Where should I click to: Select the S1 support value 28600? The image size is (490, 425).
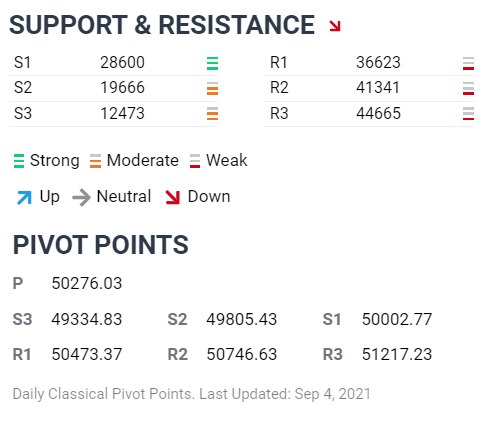[122, 62]
